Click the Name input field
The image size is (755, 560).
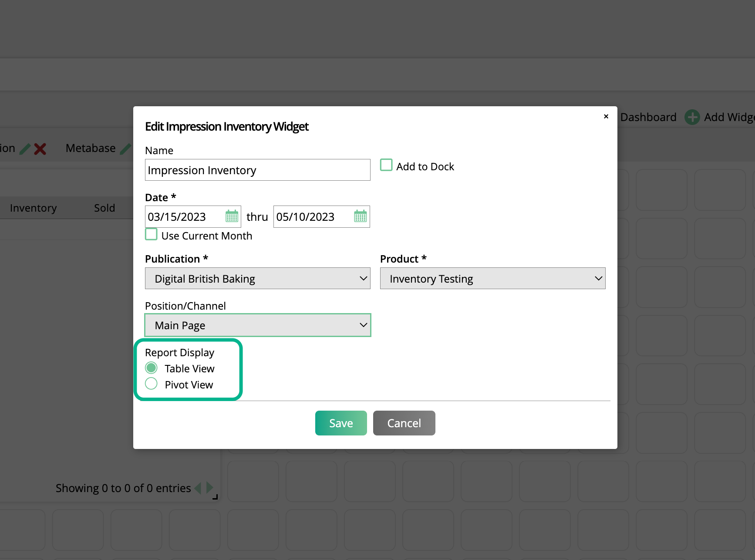tap(257, 170)
